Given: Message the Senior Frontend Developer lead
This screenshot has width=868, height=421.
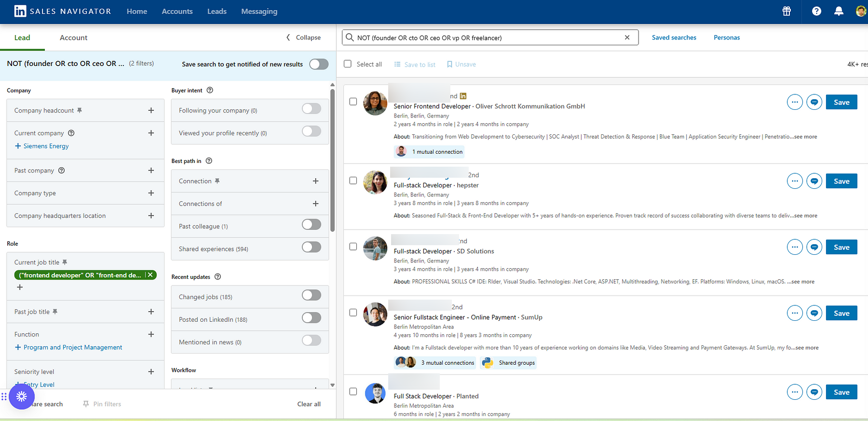Looking at the screenshot, I should [814, 102].
